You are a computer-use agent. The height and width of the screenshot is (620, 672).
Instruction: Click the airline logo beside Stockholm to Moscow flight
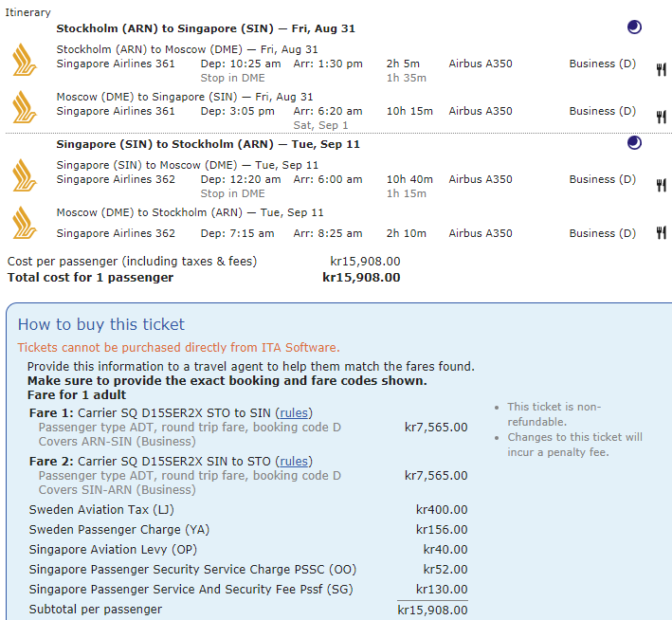point(24,59)
